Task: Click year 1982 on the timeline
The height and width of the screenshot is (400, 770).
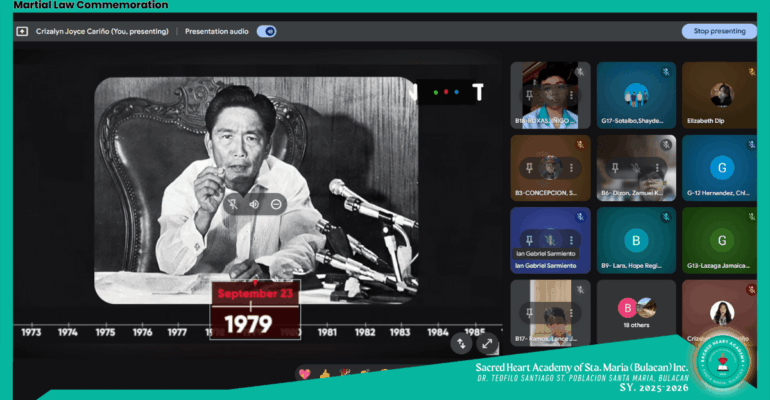Action: [x=365, y=332]
